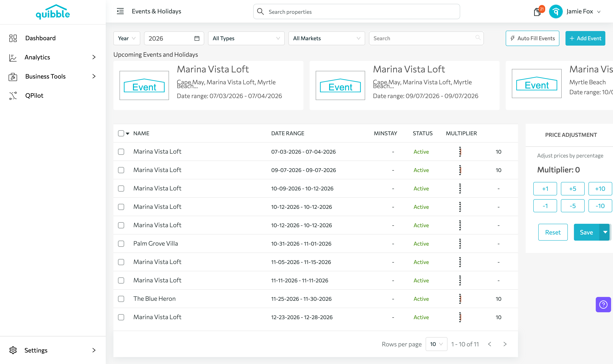This screenshot has width=613, height=364.
Task: Open row menu for 11-11-2026 event
Action: pyautogui.click(x=460, y=280)
